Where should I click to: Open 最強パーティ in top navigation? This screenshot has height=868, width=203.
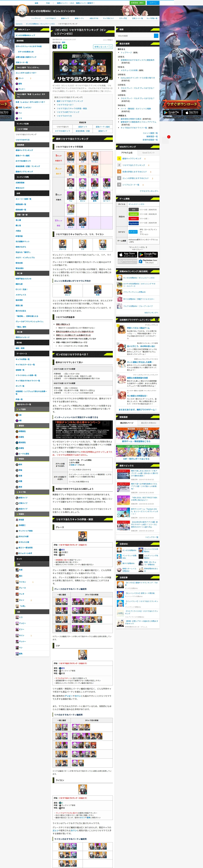click(x=79, y=19)
